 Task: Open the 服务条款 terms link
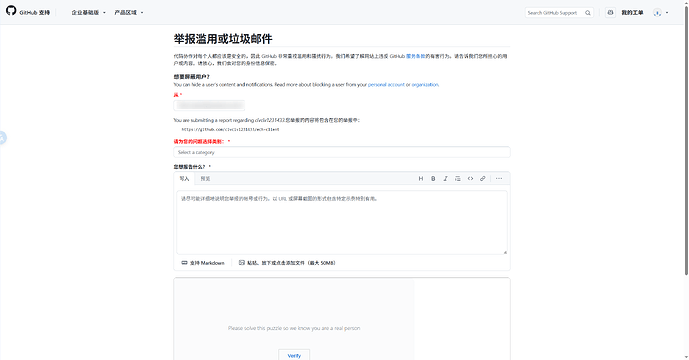click(415, 56)
